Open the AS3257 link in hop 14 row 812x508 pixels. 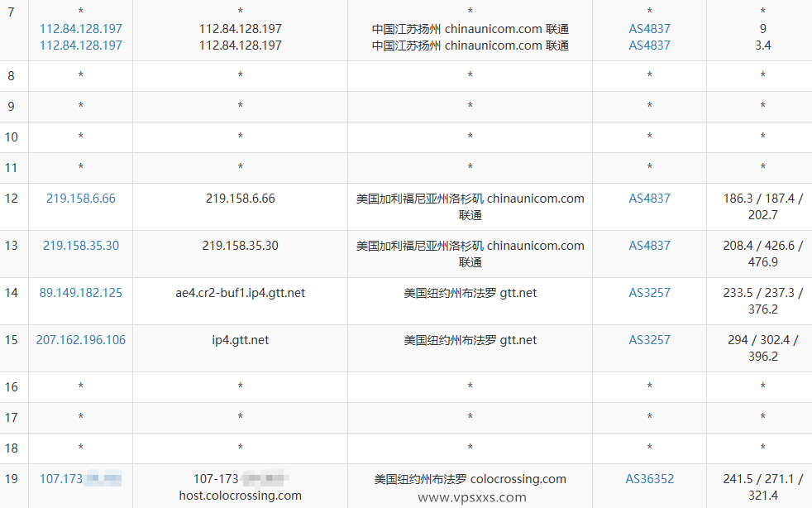coord(649,293)
